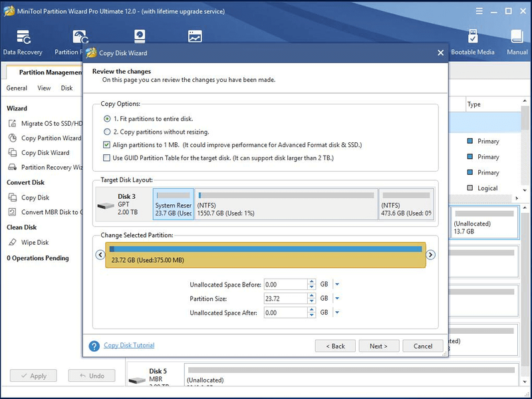
Task: Click the blue help question mark icon
Action: [94, 346]
